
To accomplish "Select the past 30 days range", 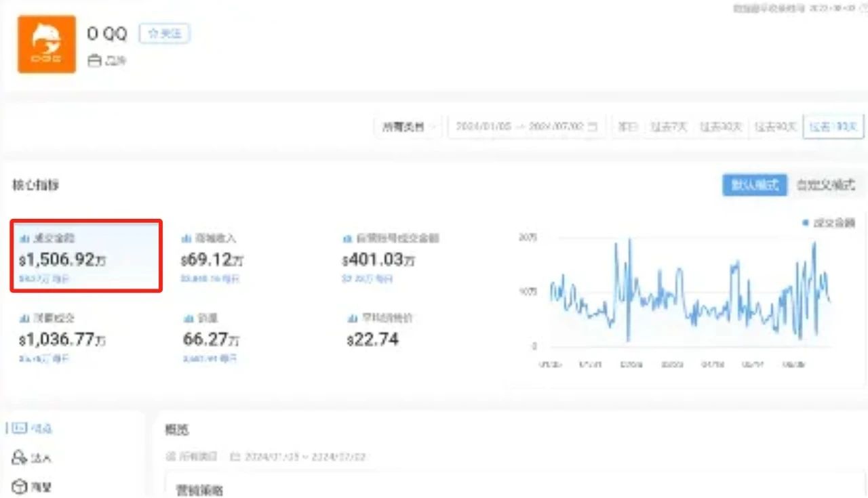I will tap(721, 127).
